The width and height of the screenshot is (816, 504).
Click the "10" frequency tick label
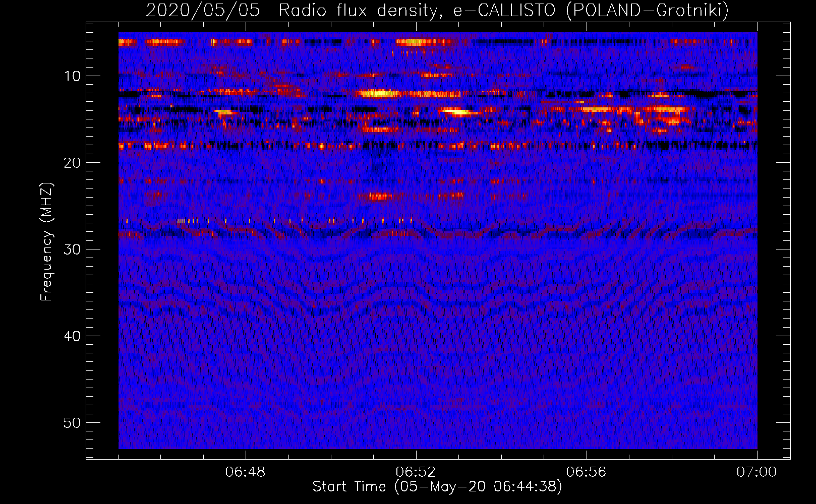click(72, 76)
